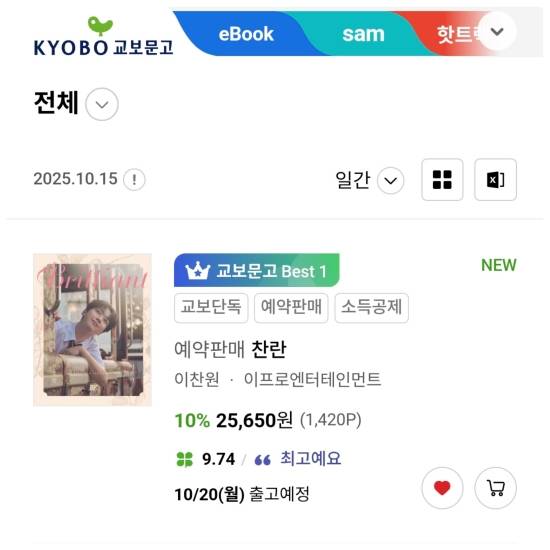The image size is (550, 550).
Task: Click the 교보단독 tag
Action: (x=211, y=308)
